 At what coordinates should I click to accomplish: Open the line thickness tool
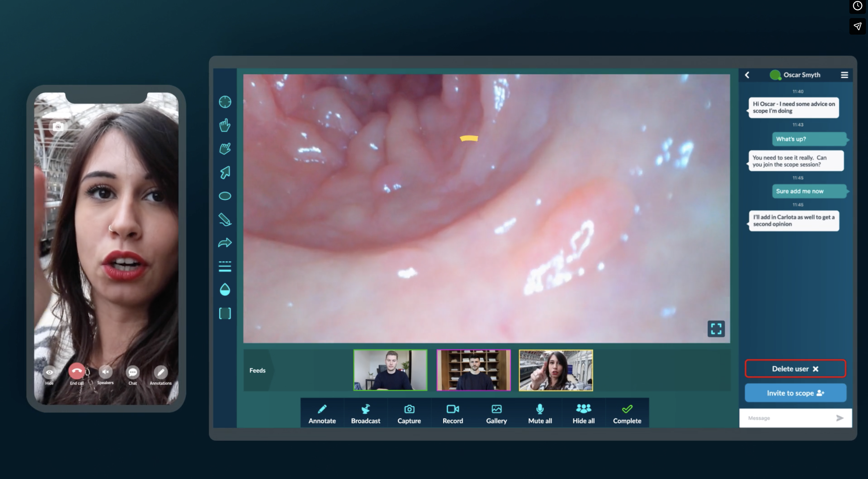click(x=225, y=266)
